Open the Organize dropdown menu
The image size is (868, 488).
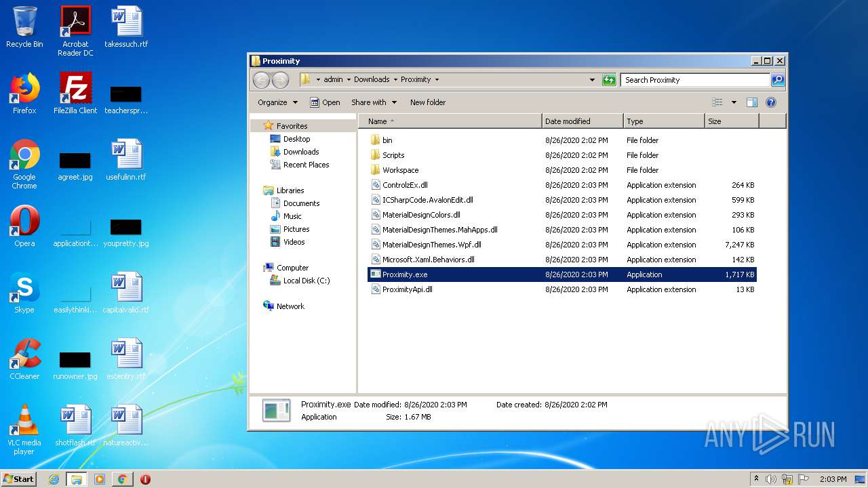coord(277,102)
